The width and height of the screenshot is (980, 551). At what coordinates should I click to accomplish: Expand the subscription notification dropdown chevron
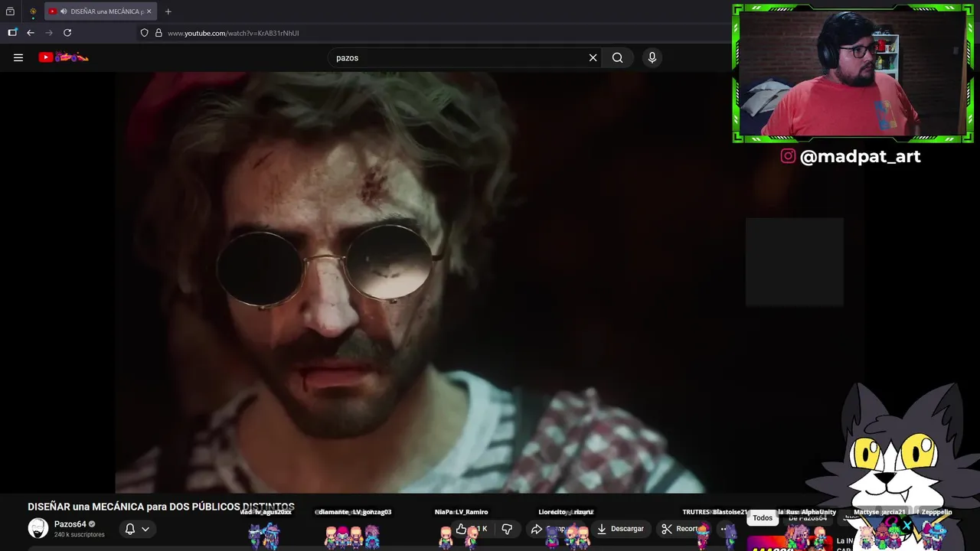145,529
